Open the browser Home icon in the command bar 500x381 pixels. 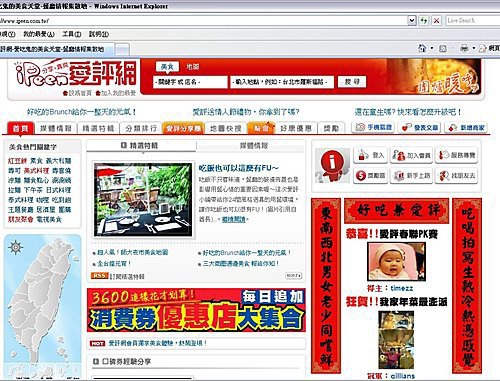click(x=422, y=49)
